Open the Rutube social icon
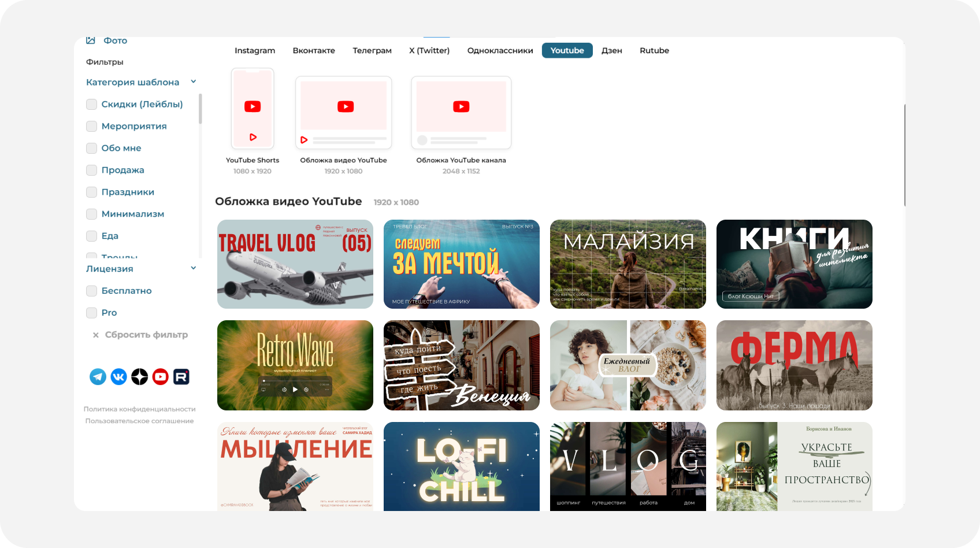 coord(181,377)
